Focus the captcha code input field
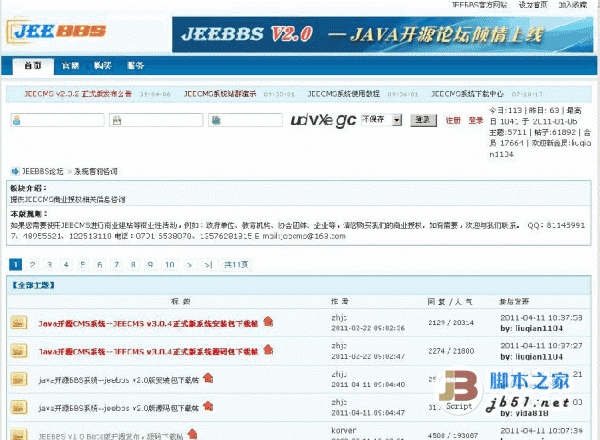This screenshot has height=440, width=600. pos(245,120)
